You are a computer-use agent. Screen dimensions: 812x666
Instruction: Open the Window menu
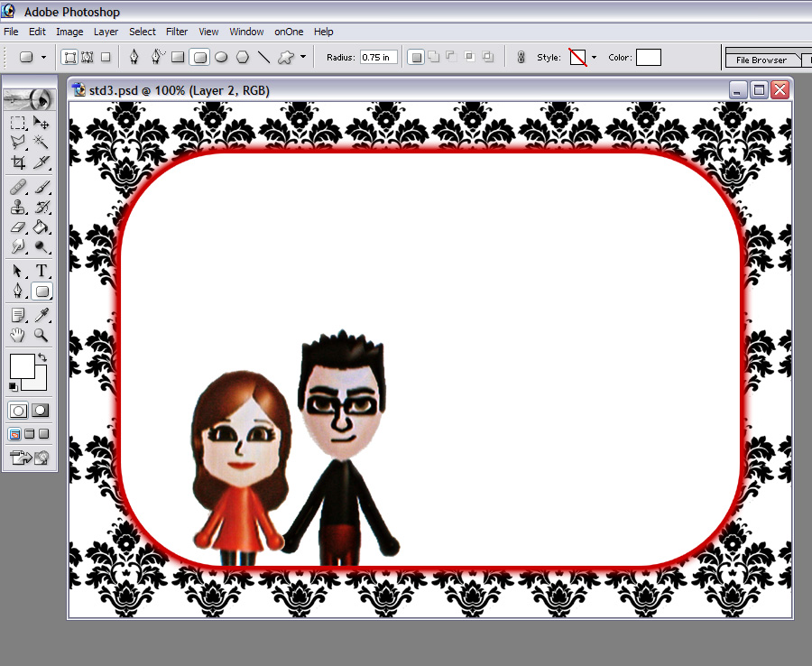click(246, 32)
